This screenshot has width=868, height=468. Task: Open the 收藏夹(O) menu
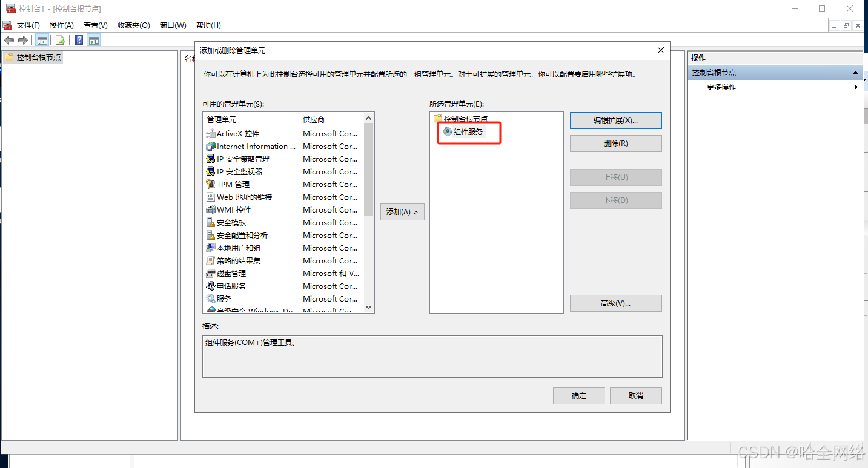point(134,25)
